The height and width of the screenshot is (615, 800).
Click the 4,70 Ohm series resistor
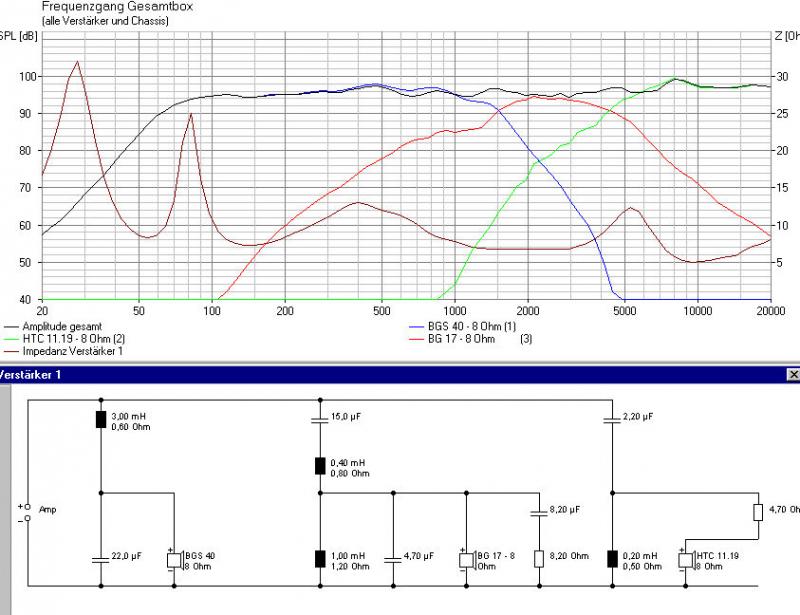758,512
